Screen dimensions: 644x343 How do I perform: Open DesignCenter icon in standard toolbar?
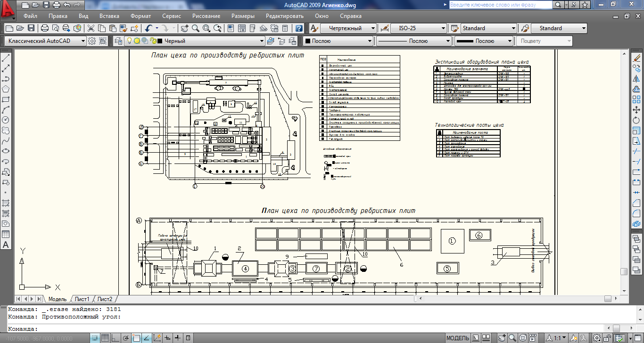241,28
